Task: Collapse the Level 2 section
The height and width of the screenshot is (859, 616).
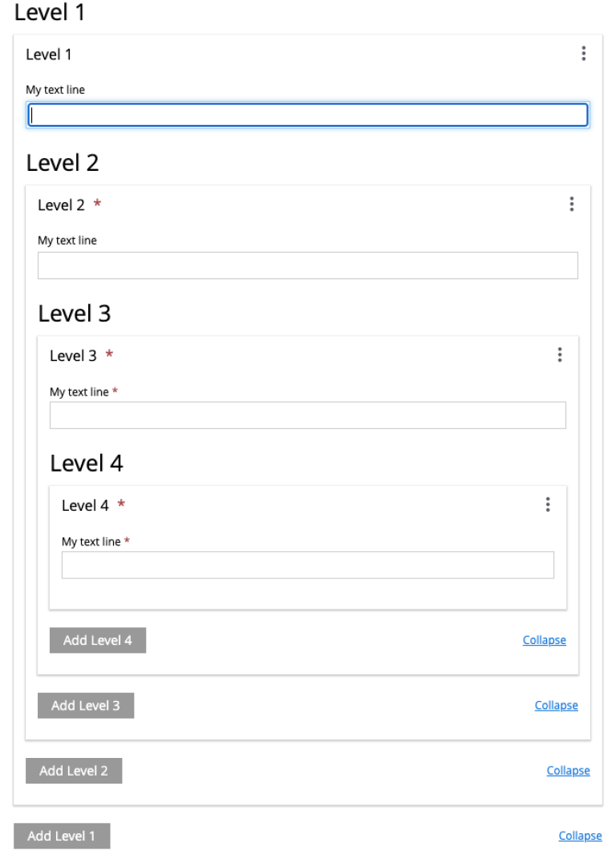Action: pyautogui.click(x=569, y=771)
